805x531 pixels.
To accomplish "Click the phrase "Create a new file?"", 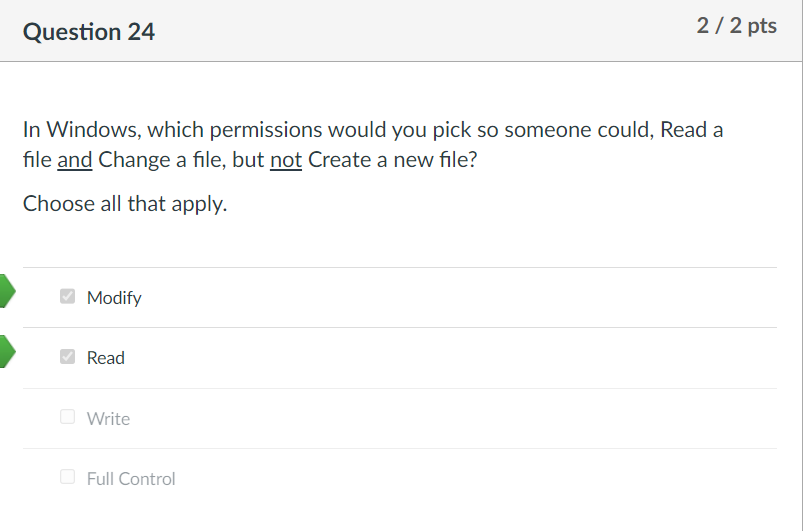I will tap(393, 160).
